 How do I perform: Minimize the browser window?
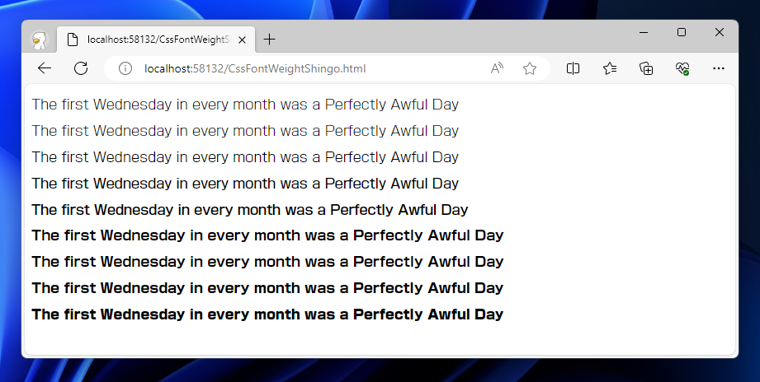(644, 32)
